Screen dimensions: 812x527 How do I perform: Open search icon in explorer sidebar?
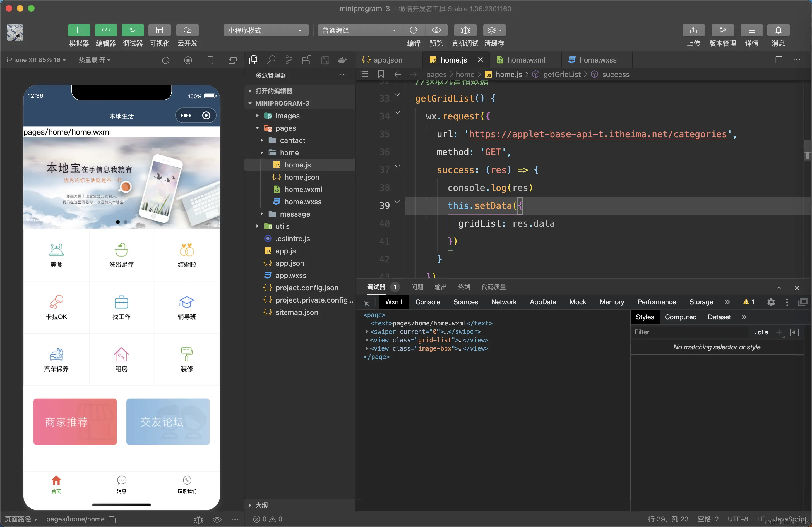coord(271,60)
